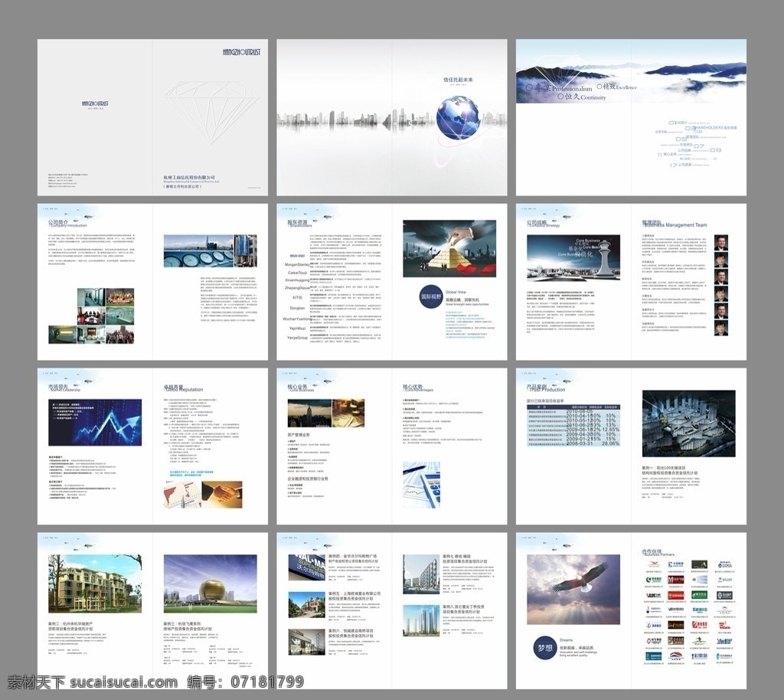Screen dimensions: 784x700
Task: Select the XinanHuagong shareholder name
Action: (298, 280)
